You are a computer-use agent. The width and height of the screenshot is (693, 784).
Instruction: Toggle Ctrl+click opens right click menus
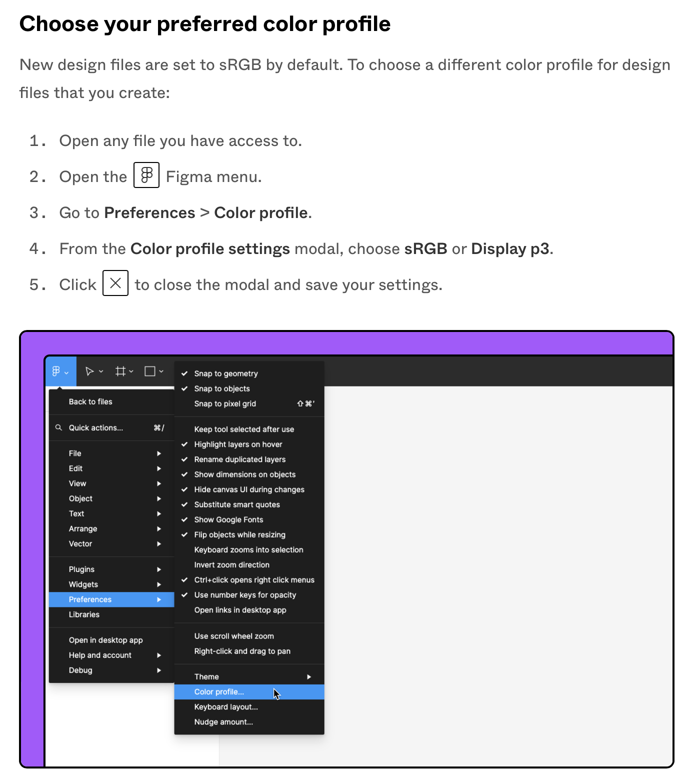click(249, 580)
